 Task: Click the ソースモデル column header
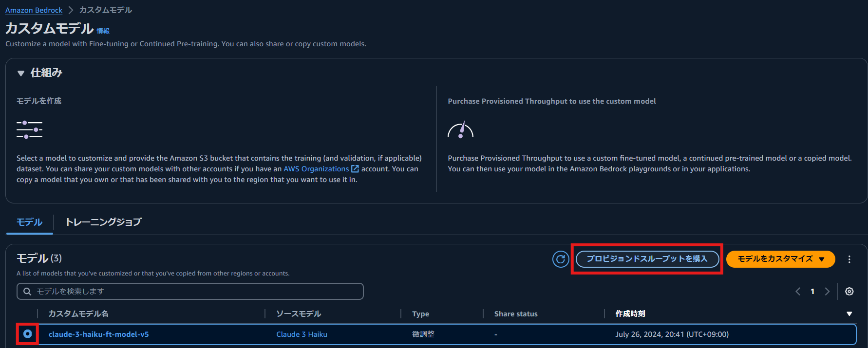[x=299, y=314]
